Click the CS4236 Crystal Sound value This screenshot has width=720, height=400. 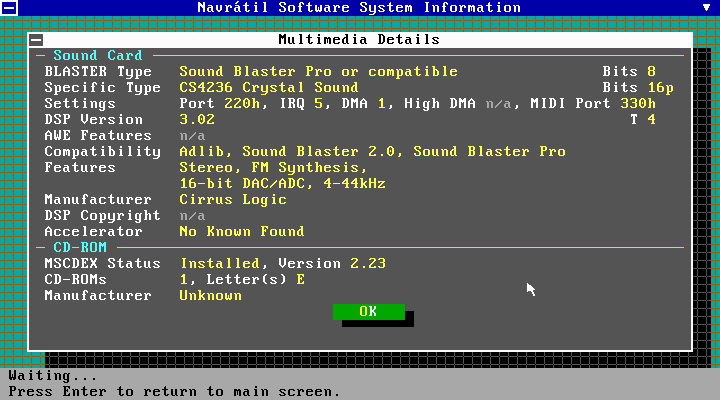268,88
